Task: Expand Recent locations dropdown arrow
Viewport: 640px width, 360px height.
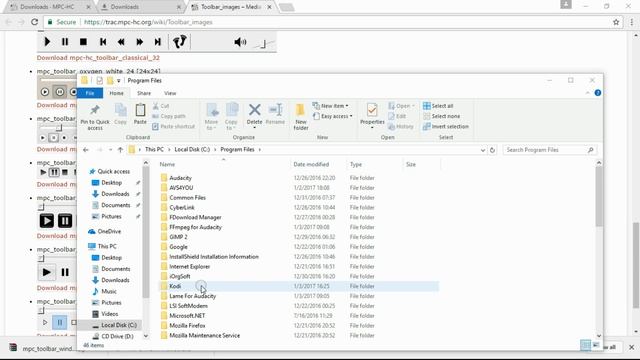Action: click(x=110, y=150)
